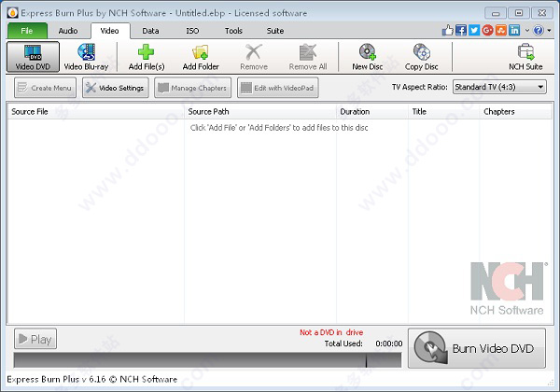Click the orange share icon
This screenshot has height=392, width=560.
click(x=500, y=31)
